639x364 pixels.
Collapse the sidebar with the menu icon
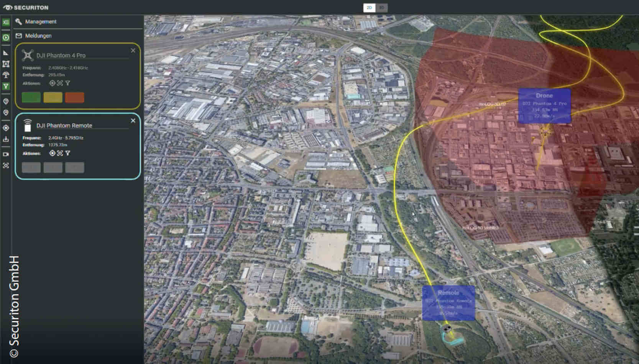6,22
